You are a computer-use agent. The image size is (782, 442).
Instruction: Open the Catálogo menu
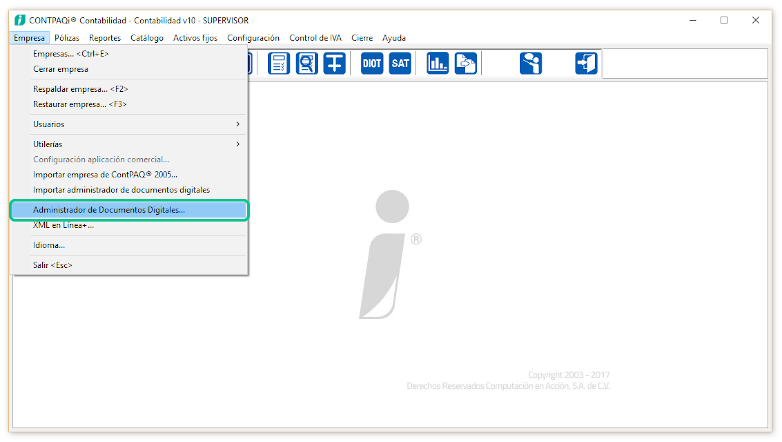146,38
